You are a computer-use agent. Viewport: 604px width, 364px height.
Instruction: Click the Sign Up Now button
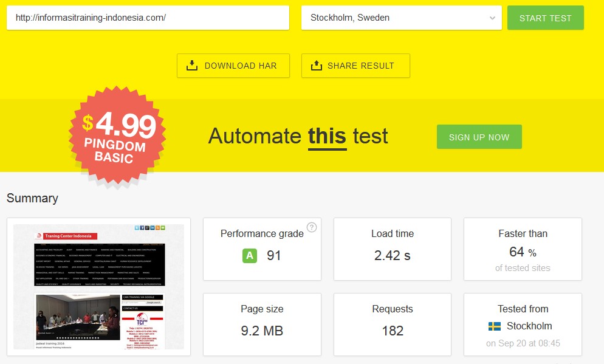479,137
